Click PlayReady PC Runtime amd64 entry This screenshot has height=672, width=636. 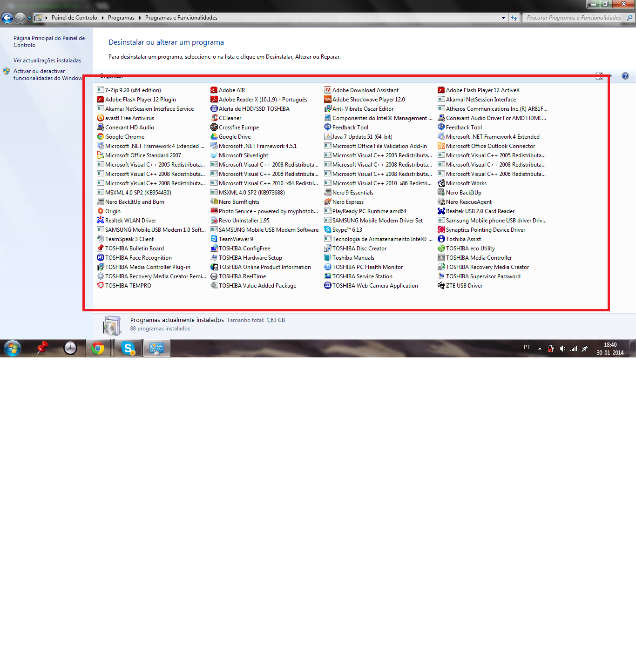click(x=365, y=211)
